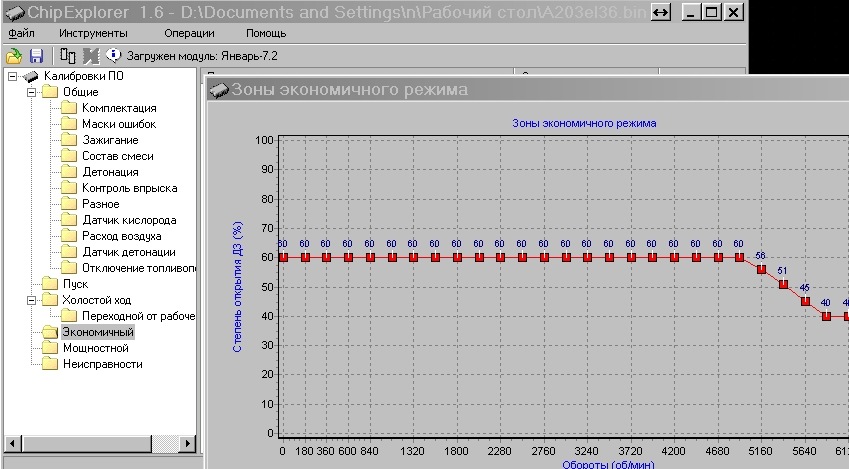
Task: Click the open file toolbar icon
Action: coord(14,56)
